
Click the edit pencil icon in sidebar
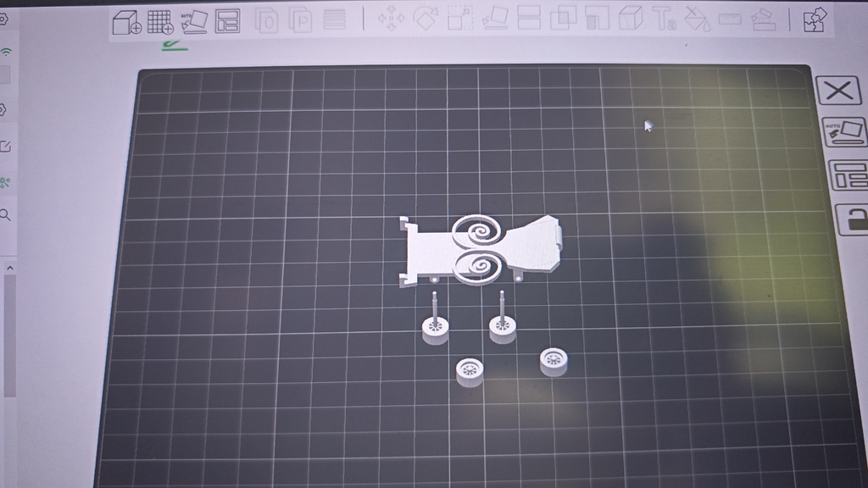tap(6, 147)
